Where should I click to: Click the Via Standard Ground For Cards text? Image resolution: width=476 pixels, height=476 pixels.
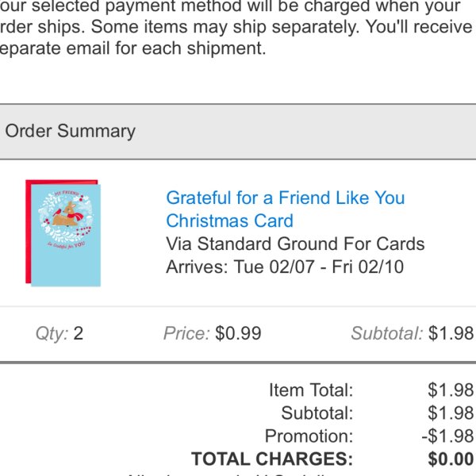coord(295,244)
